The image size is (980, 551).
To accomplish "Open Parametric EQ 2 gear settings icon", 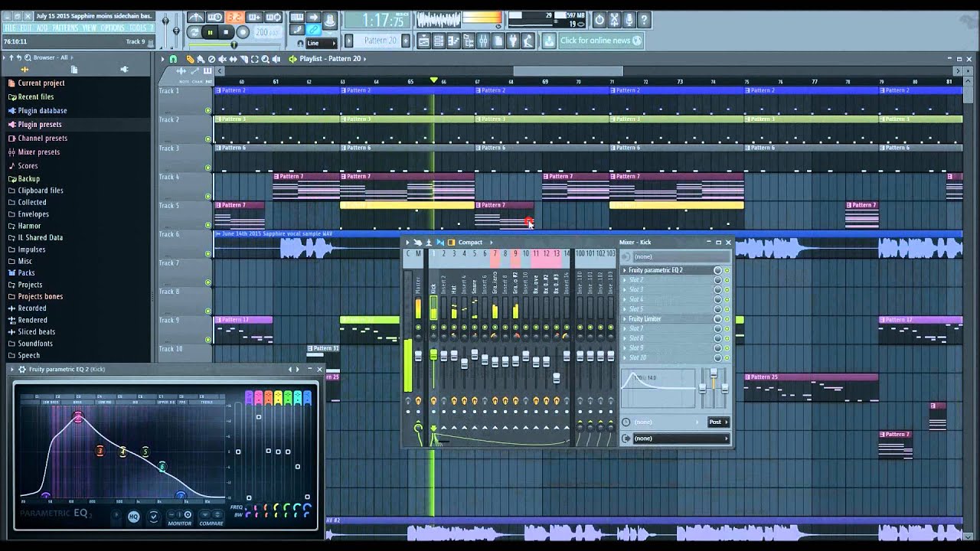I will click(21, 370).
